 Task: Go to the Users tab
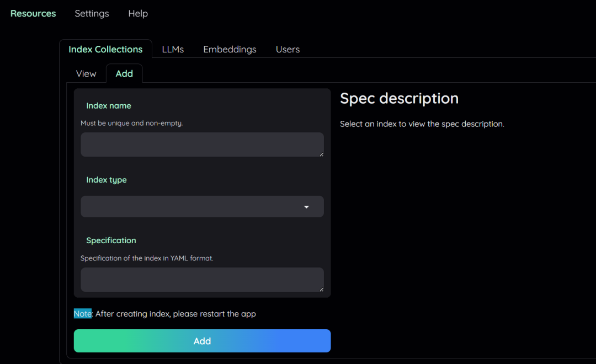[288, 50]
